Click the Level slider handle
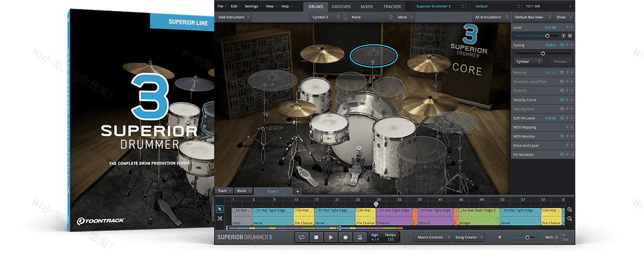The image size is (644, 262). (x=547, y=35)
